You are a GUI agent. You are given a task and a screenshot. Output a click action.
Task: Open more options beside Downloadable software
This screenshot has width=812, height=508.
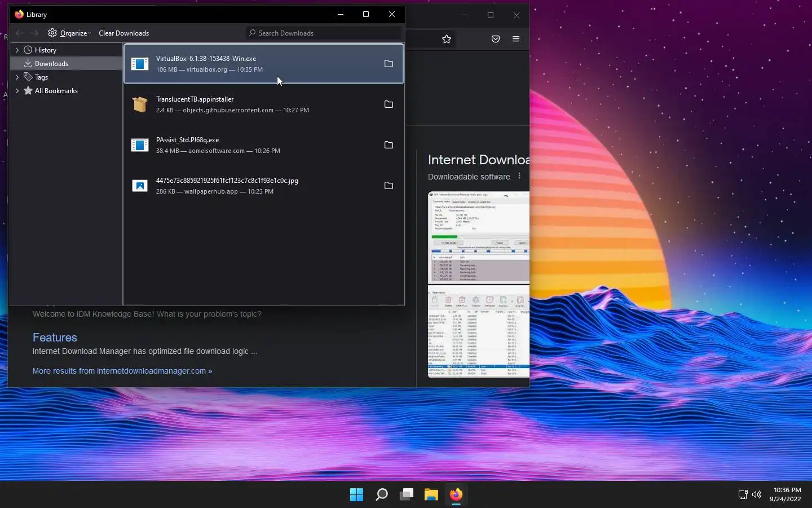[x=519, y=176]
